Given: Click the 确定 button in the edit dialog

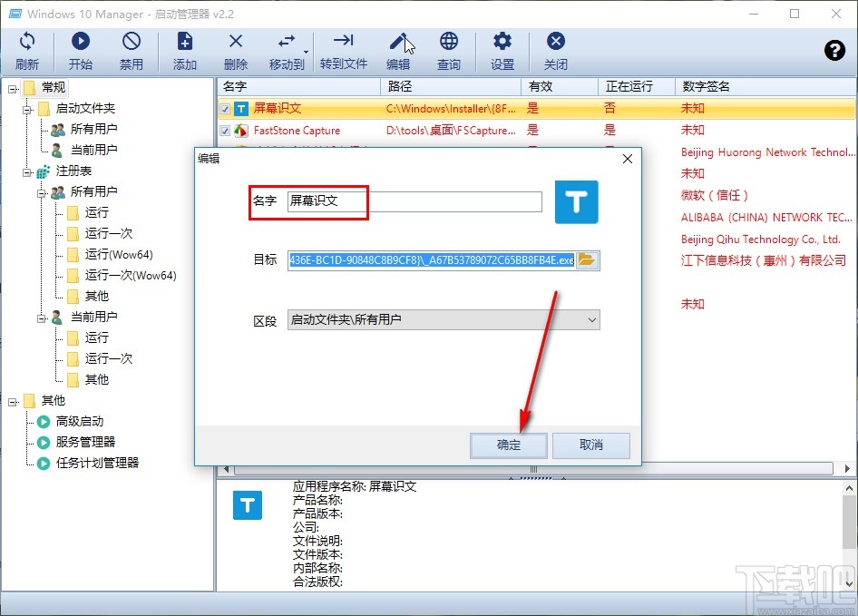Looking at the screenshot, I should coord(508,446).
